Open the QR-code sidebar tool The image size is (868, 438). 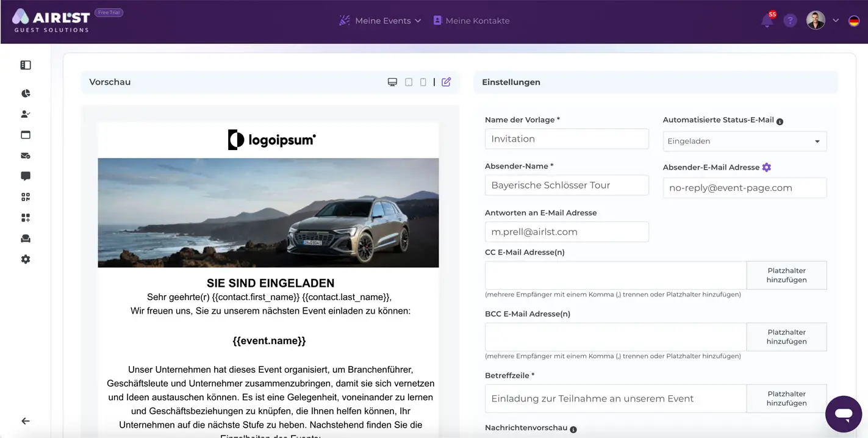tap(26, 196)
